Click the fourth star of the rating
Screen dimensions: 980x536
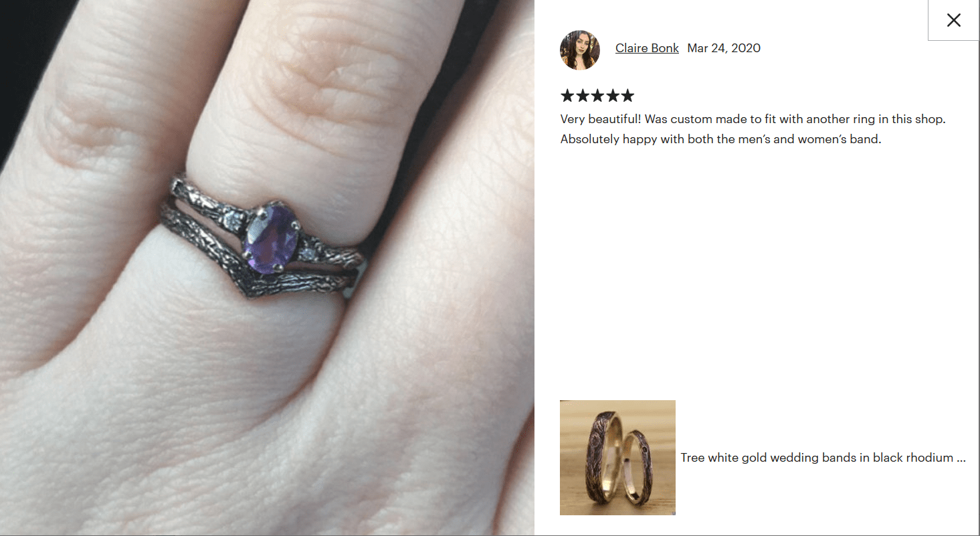tap(612, 96)
